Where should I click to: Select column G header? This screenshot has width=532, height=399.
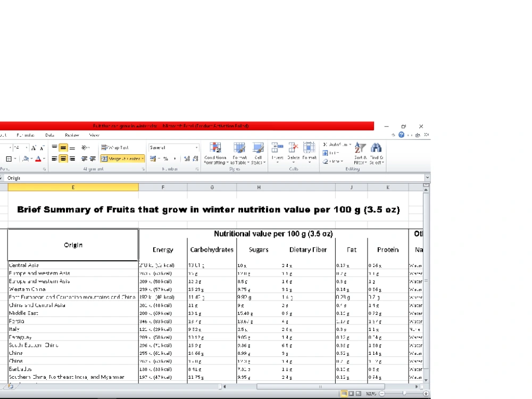click(212, 187)
